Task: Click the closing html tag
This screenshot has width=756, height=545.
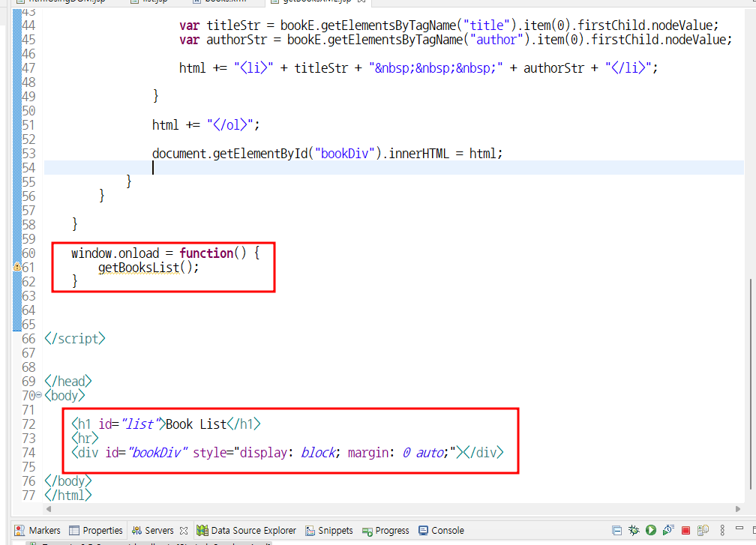Action: click(x=68, y=495)
